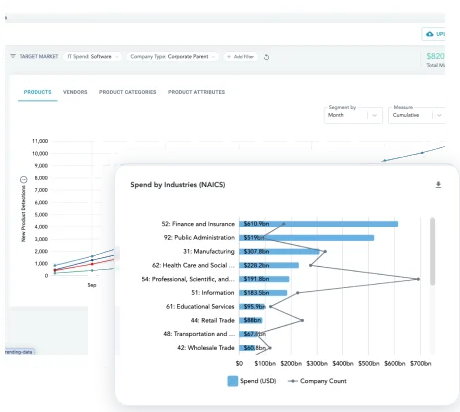The width and height of the screenshot is (460, 412).
Task: Click the Target Market filter icon
Action: point(13,56)
